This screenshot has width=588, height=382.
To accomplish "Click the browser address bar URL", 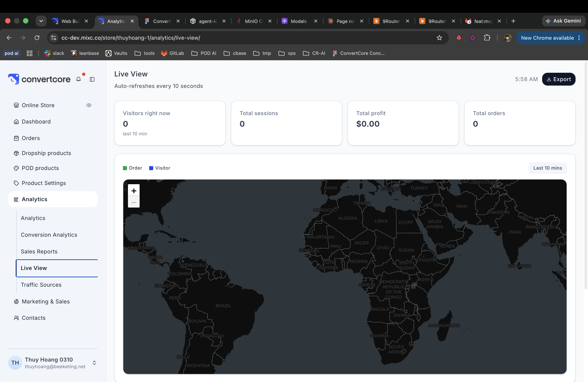I will point(131,38).
